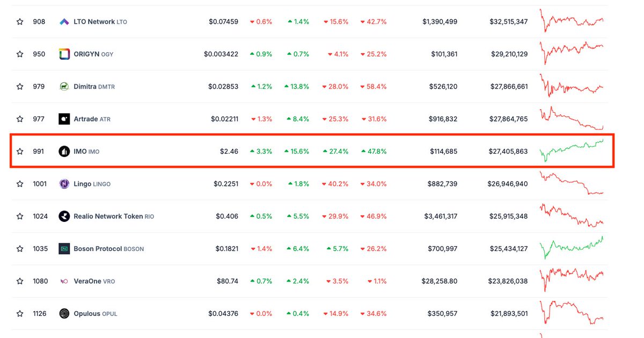Open the Opulous OPUL coin page
The height and width of the screenshot is (338, 644).
pyautogui.click(x=94, y=313)
